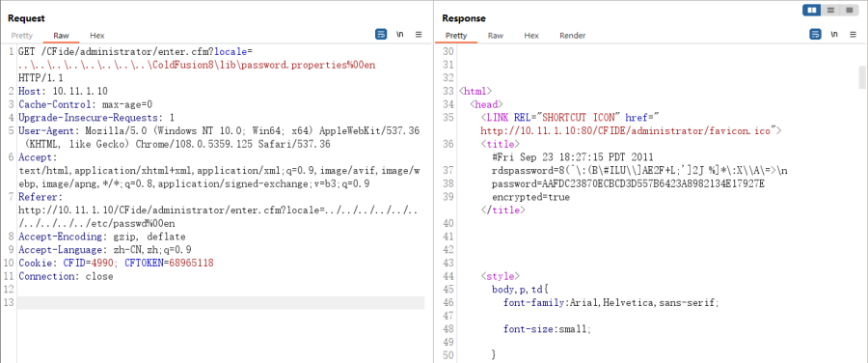Image resolution: width=868 pixels, height=363 pixels.
Task: Open the Response Hex tab
Action: tap(531, 36)
